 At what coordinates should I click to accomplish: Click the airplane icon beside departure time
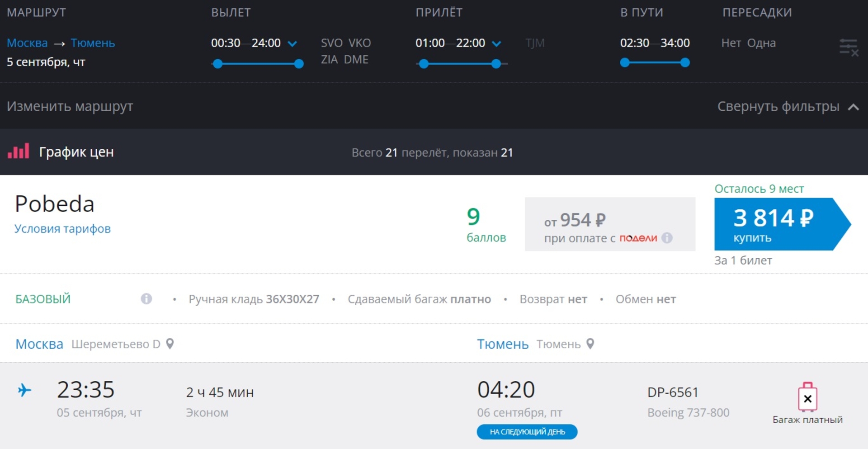click(x=24, y=390)
